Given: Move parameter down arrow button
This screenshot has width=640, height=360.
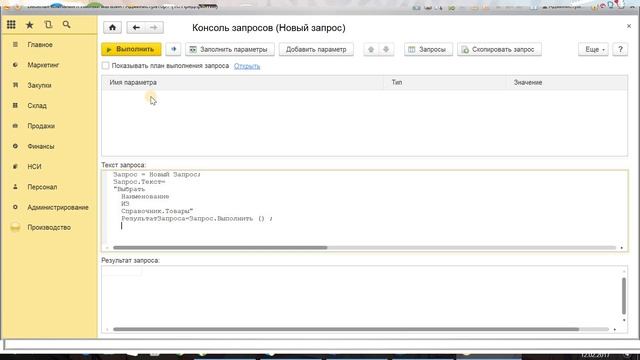Looking at the screenshot, I should pos(386,49).
